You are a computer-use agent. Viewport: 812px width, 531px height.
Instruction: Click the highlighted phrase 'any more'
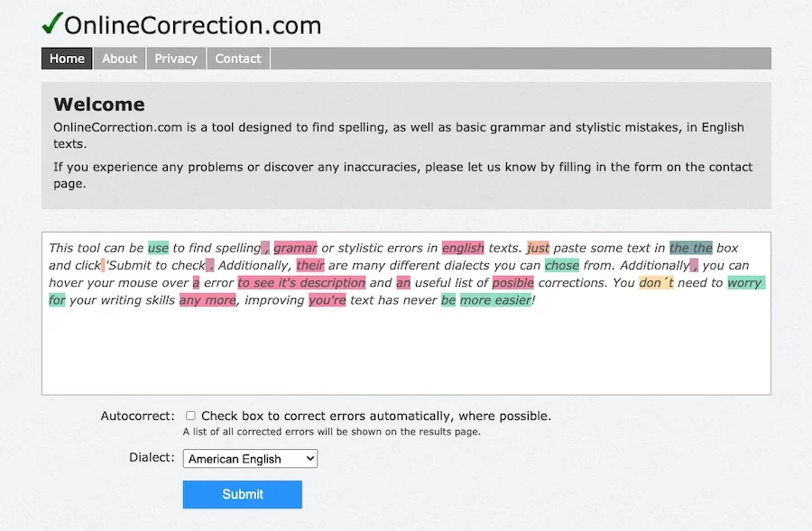click(208, 299)
